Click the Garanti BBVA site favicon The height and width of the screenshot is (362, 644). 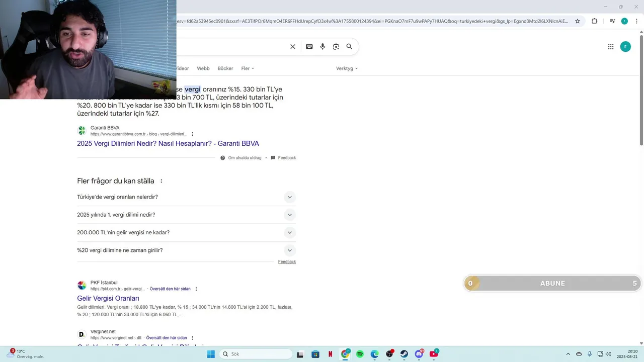tap(82, 131)
